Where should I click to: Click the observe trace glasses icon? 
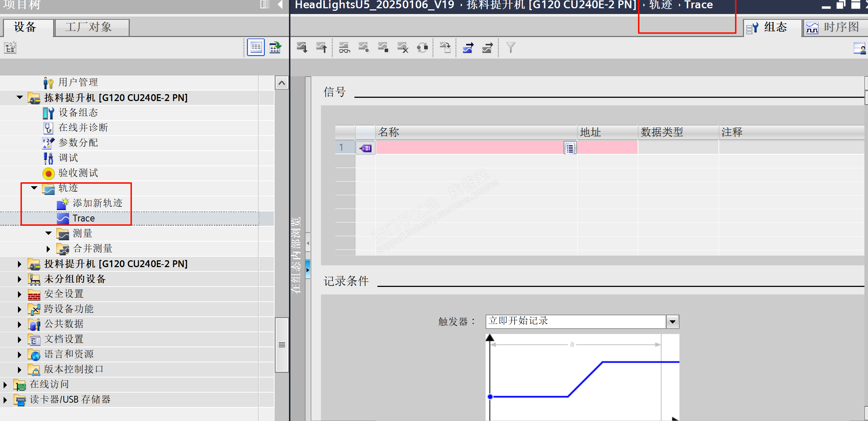point(344,48)
